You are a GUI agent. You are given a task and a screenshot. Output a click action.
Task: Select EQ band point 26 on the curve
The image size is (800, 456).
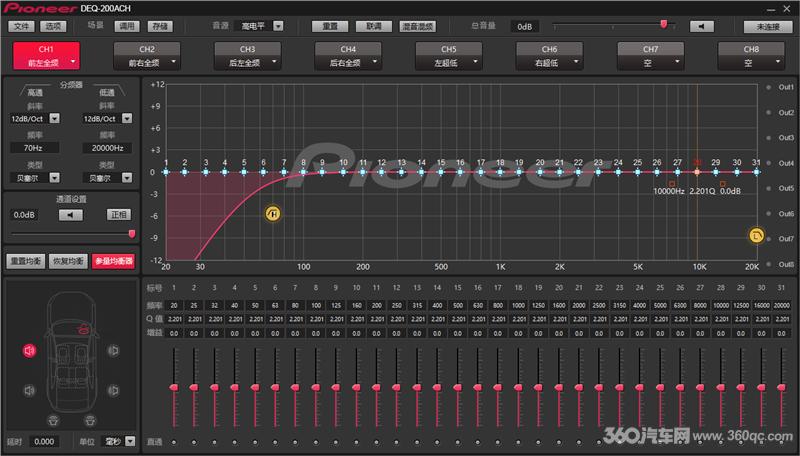pos(657,172)
